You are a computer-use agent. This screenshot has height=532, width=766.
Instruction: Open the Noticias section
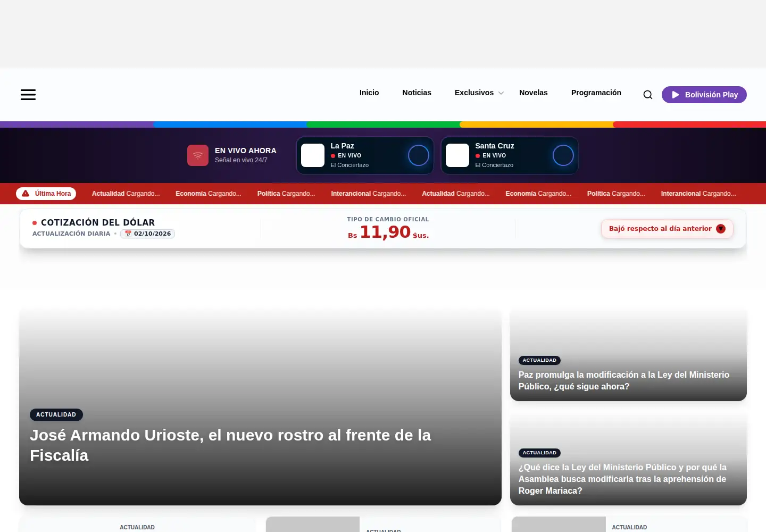pos(417,93)
